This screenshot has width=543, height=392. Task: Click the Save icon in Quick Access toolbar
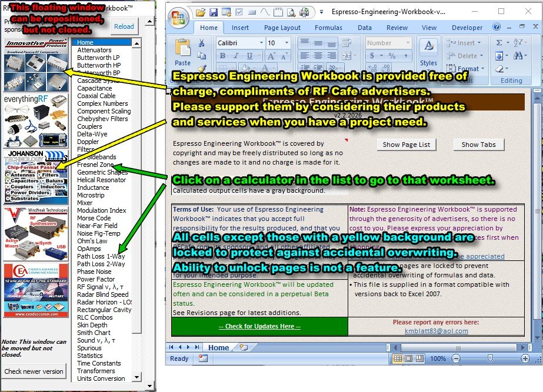tap(213, 12)
